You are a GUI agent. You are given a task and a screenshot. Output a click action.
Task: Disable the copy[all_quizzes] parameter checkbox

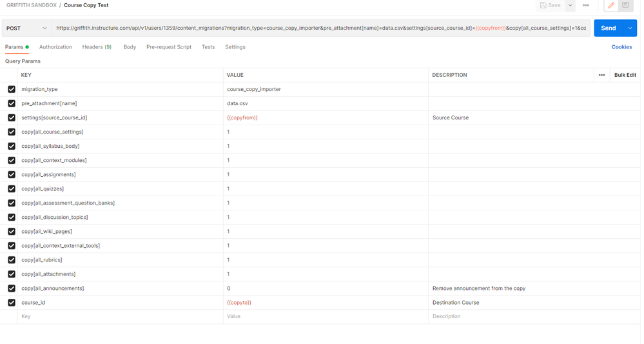click(12, 189)
